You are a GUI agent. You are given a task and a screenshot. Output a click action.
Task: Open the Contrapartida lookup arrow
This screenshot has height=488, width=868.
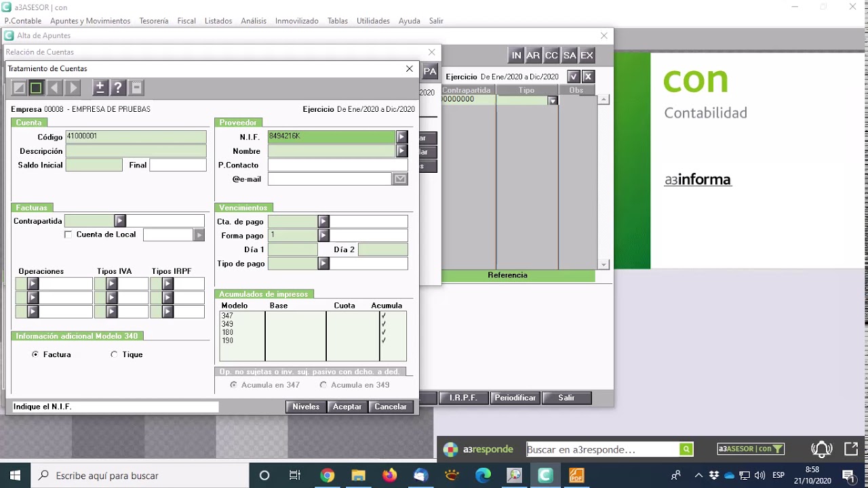pos(120,221)
